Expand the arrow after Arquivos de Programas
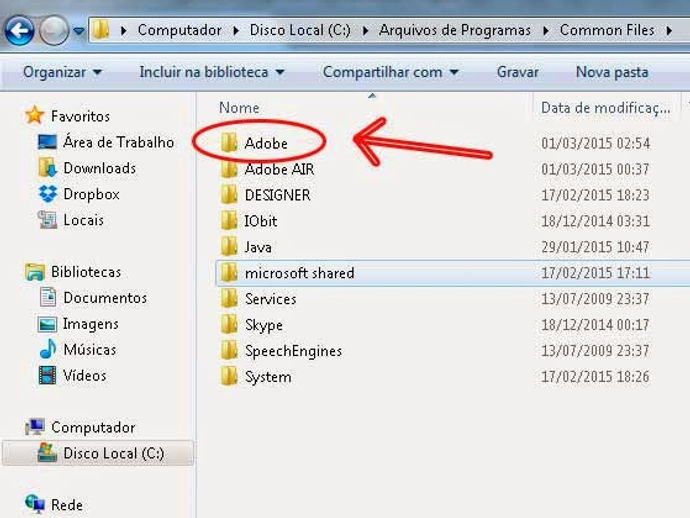Viewport: 690px width, 518px height. pos(546,30)
